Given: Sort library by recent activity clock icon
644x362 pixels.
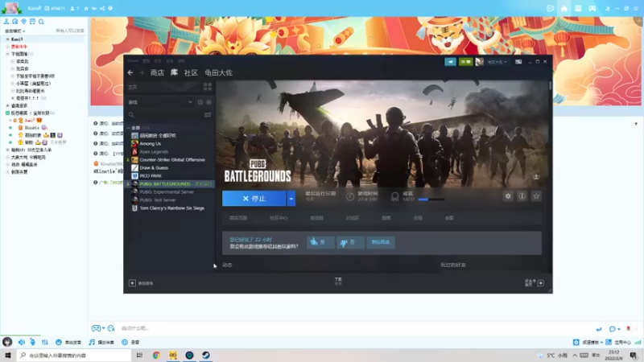Looking at the screenshot, I should pyautogui.click(x=200, y=102).
